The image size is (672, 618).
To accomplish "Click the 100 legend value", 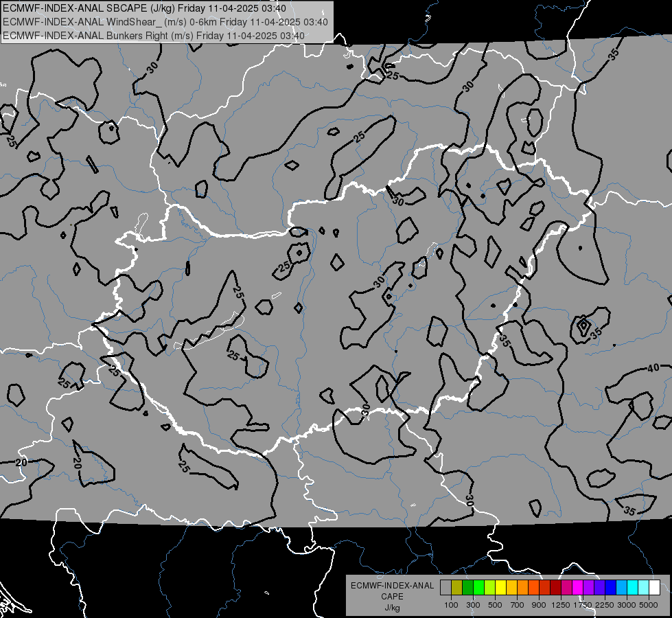I will coord(451,605).
